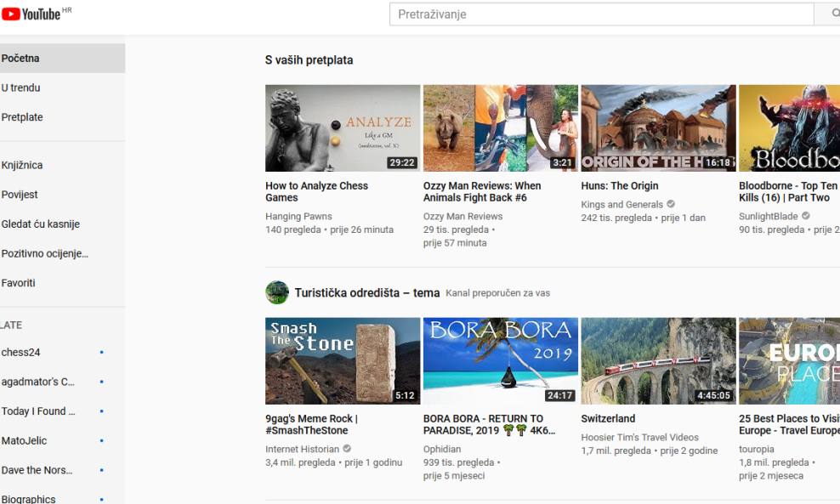
Task: Click verified badge next to Kings and Generals
Action: click(671, 205)
